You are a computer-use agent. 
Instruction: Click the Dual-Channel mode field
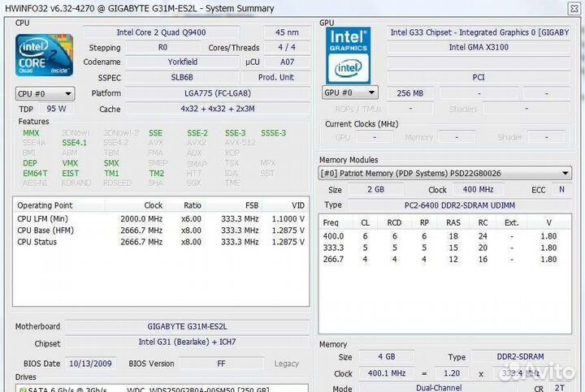click(x=439, y=387)
